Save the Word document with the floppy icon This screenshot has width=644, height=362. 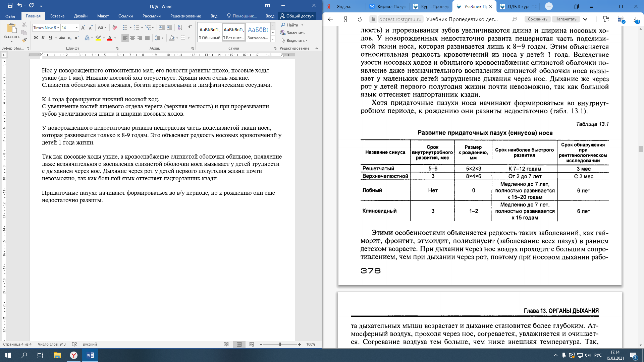click(10, 5)
